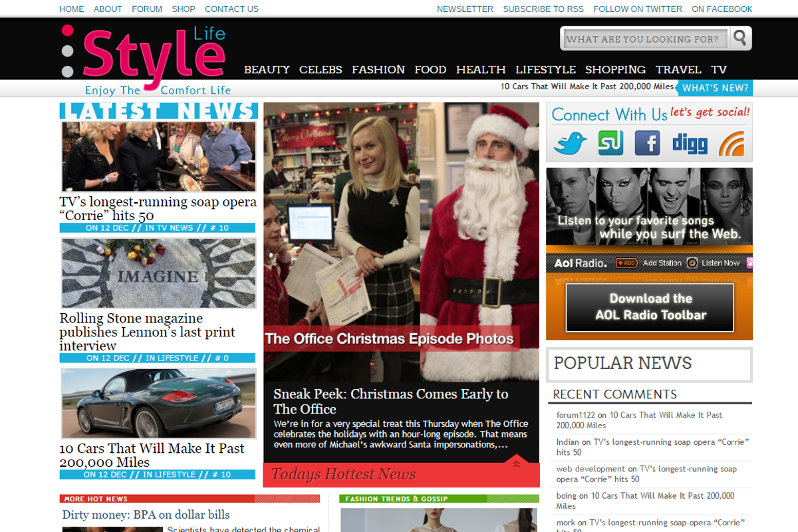Click the search magnifier button
Screen dimensions: 798x532
pos(740,39)
